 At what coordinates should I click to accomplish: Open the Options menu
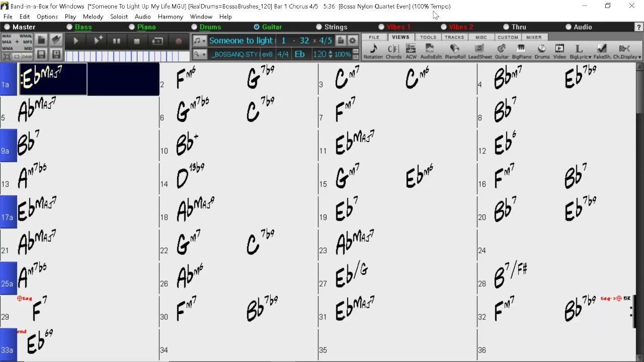click(47, 17)
